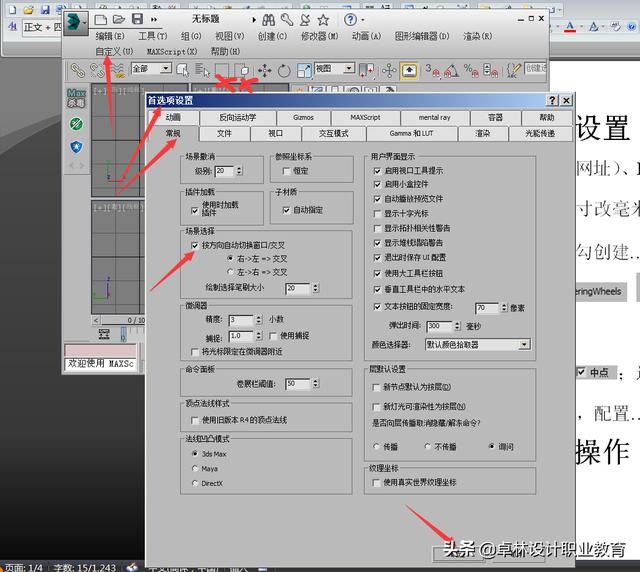
Task: Open the MAXScript(X) menu
Action: (x=172, y=51)
